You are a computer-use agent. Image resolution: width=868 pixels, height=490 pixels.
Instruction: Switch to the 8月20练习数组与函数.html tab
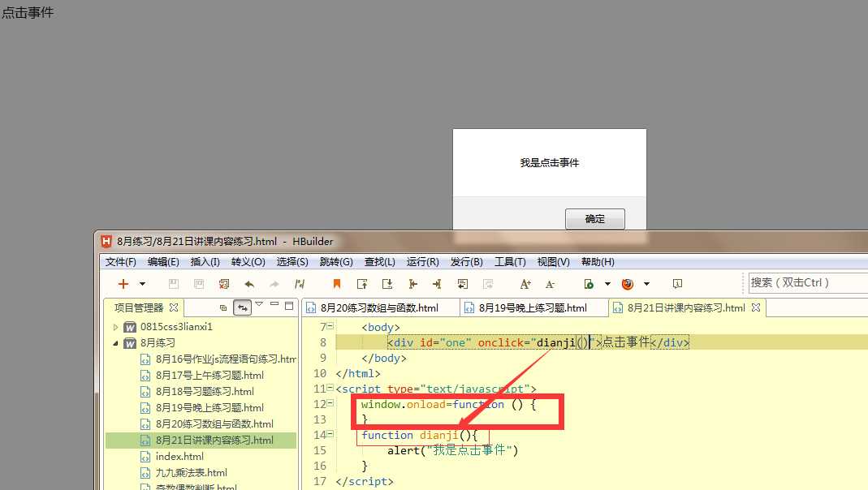[x=379, y=307]
